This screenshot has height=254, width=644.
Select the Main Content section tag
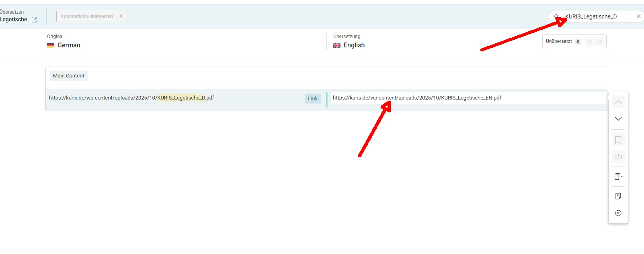point(69,76)
